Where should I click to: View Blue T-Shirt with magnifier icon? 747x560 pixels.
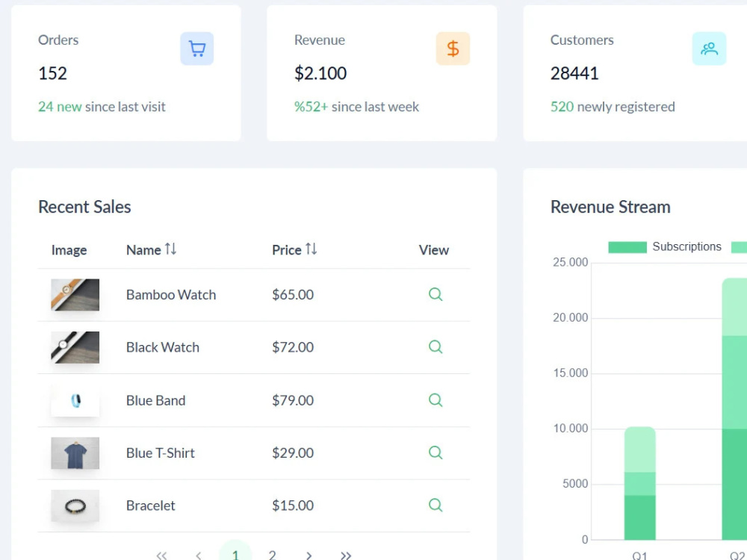[x=436, y=452]
